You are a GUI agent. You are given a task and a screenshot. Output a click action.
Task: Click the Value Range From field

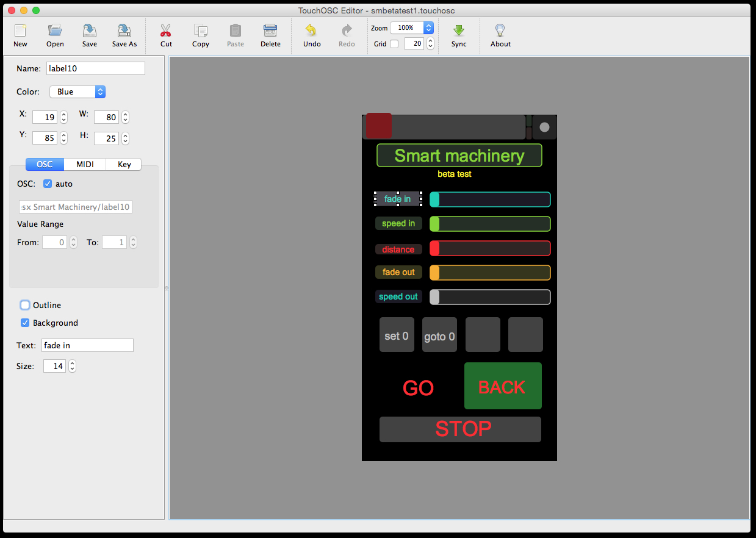(x=54, y=242)
